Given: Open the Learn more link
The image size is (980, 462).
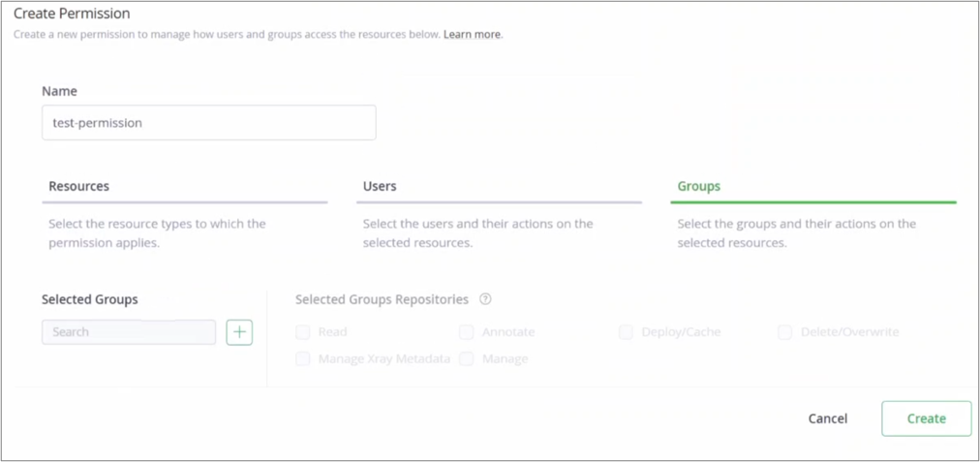Looking at the screenshot, I should coord(472,35).
